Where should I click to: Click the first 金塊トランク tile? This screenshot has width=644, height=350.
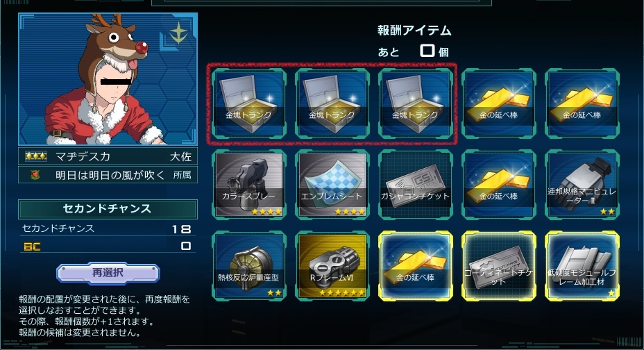click(x=249, y=103)
